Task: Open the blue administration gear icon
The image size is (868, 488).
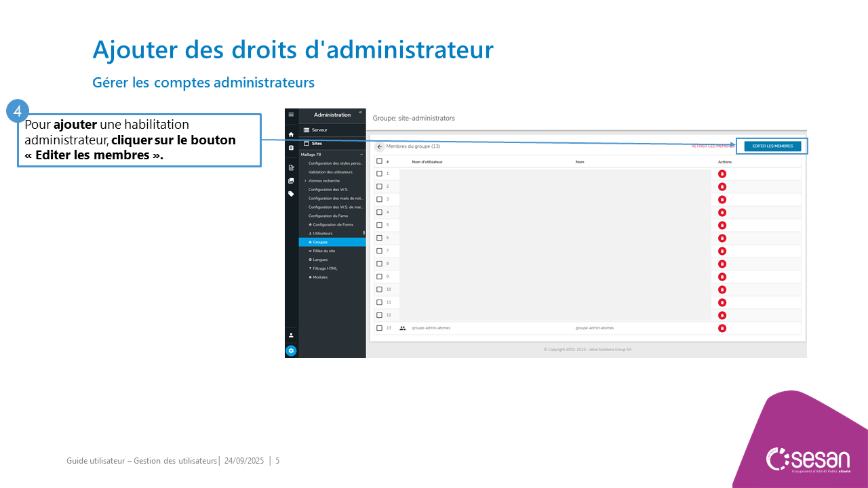Action: 291,350
